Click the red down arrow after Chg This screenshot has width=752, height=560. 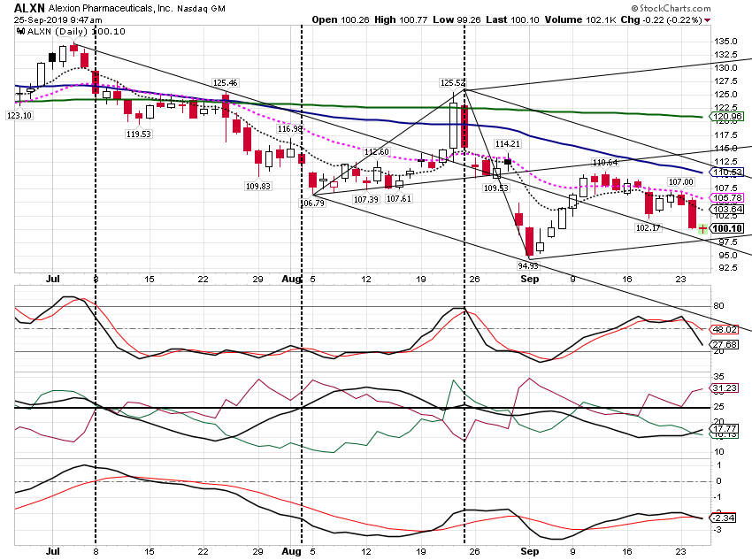tap(708, 20)
